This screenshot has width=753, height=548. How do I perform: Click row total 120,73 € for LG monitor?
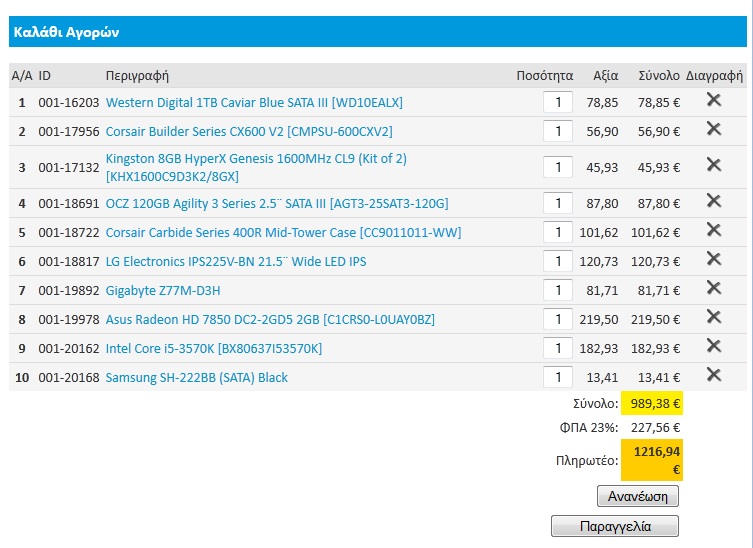[655, 261]
